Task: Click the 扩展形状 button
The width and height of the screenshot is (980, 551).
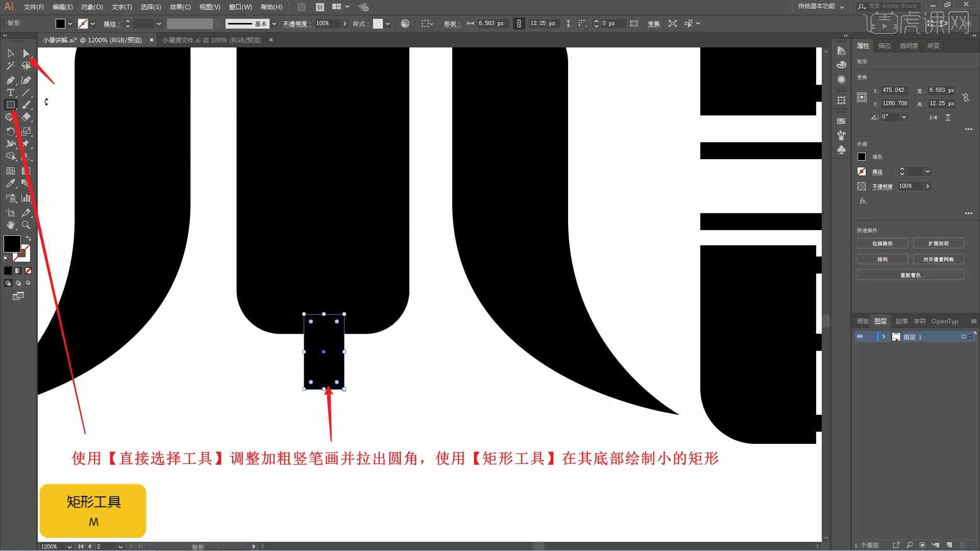Action: point(938,243)
